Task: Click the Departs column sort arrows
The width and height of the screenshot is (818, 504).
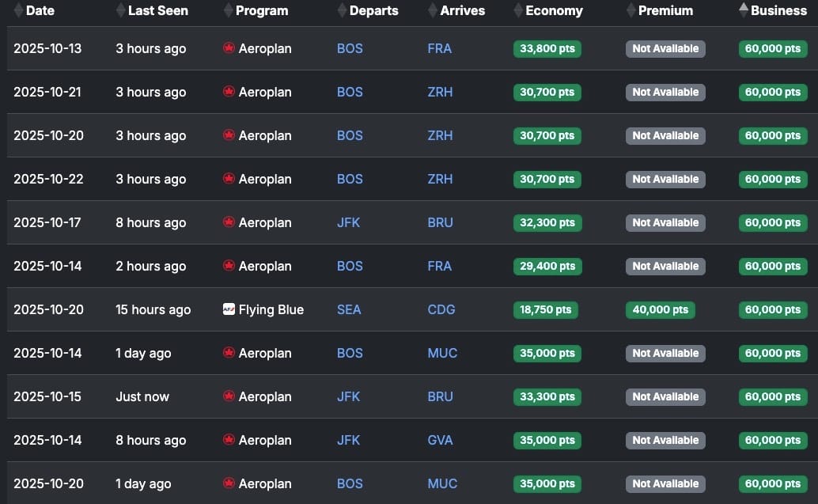Action: 342,10
